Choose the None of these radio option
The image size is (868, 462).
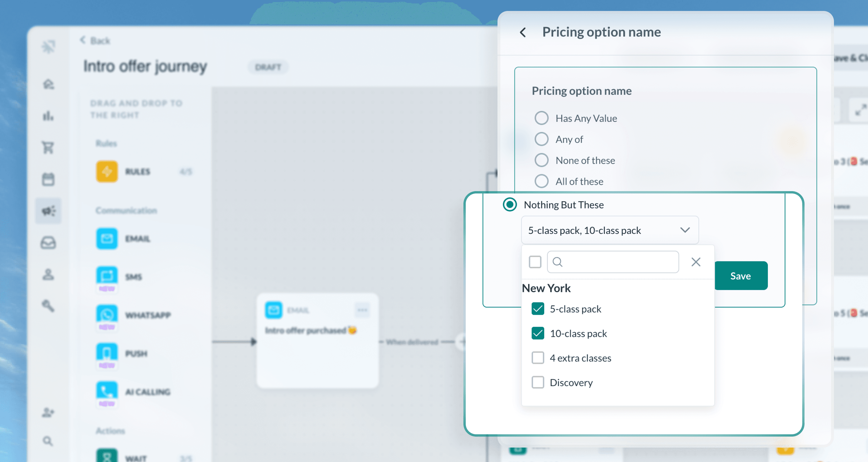click(x=541, y=160)
